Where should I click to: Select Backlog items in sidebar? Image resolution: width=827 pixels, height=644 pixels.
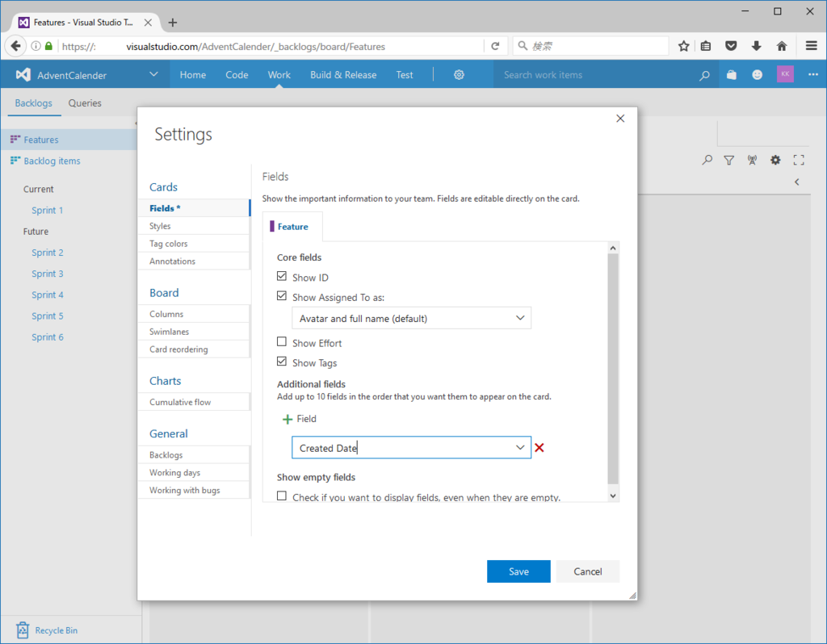coord(52,161)
